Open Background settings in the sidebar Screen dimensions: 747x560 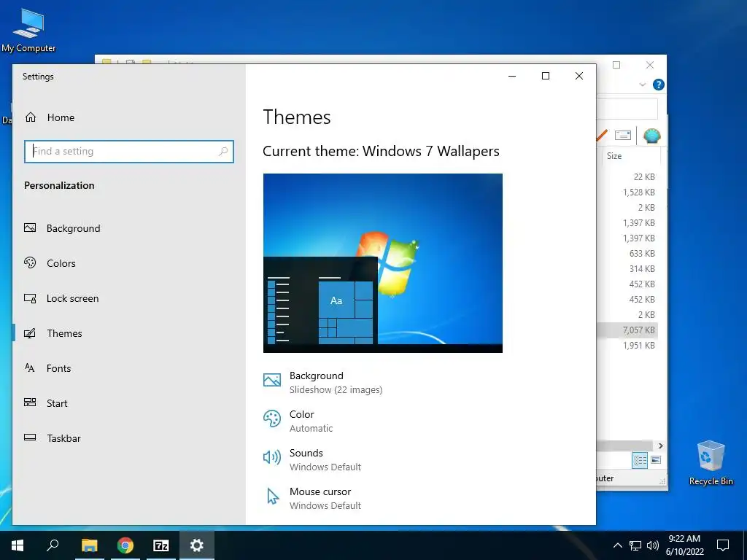tap(62, 228)
